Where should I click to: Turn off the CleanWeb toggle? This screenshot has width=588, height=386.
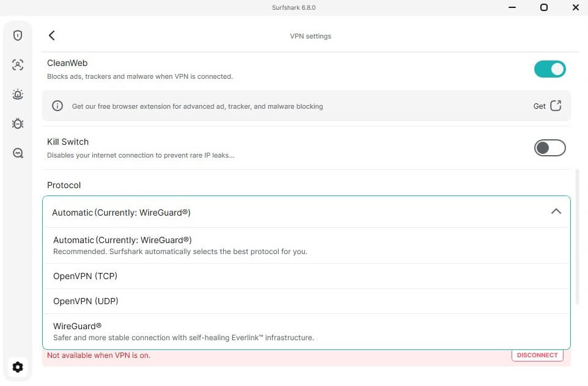point(549,69)
